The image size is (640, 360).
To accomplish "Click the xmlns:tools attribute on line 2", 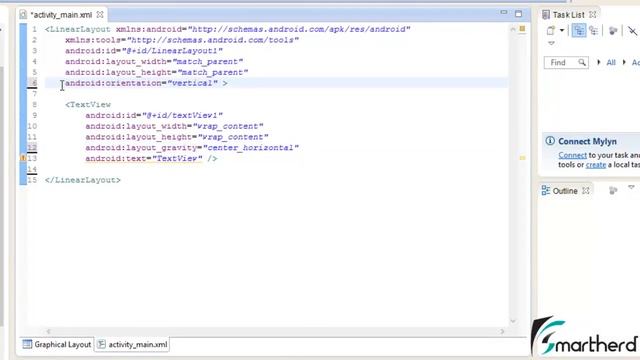I will [x=182, y=40].
